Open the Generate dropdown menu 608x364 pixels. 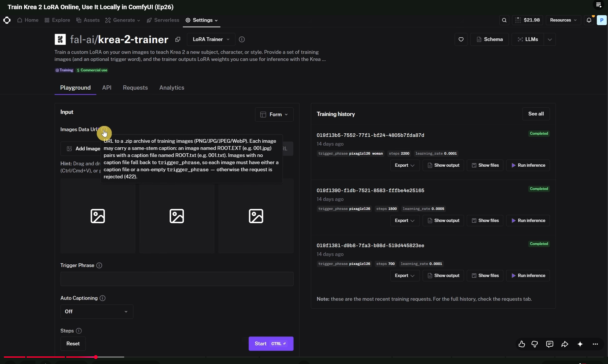coord(123,20)
